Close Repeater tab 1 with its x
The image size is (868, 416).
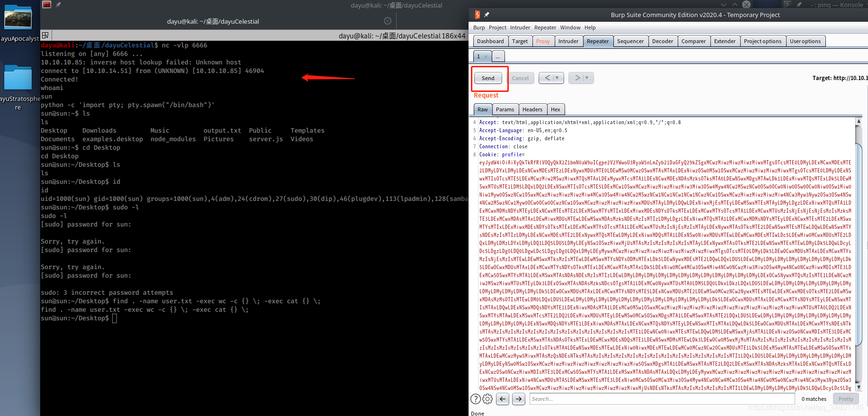click(486, 56)
